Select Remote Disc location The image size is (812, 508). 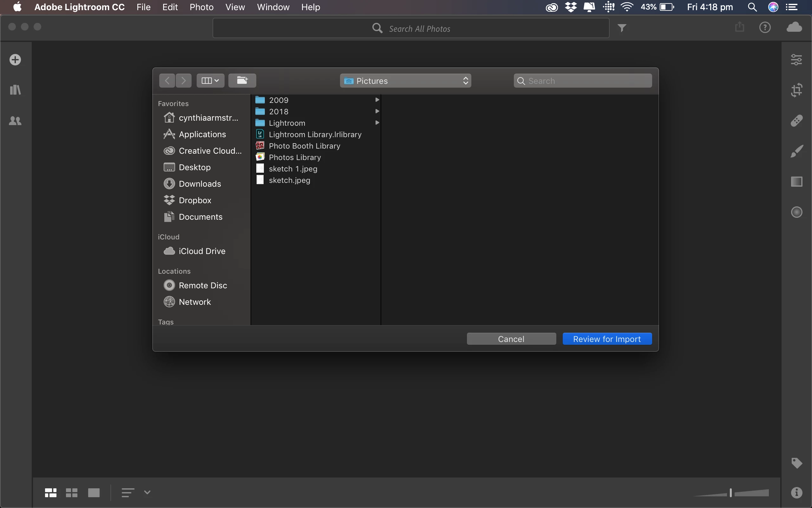pos(201,285)
